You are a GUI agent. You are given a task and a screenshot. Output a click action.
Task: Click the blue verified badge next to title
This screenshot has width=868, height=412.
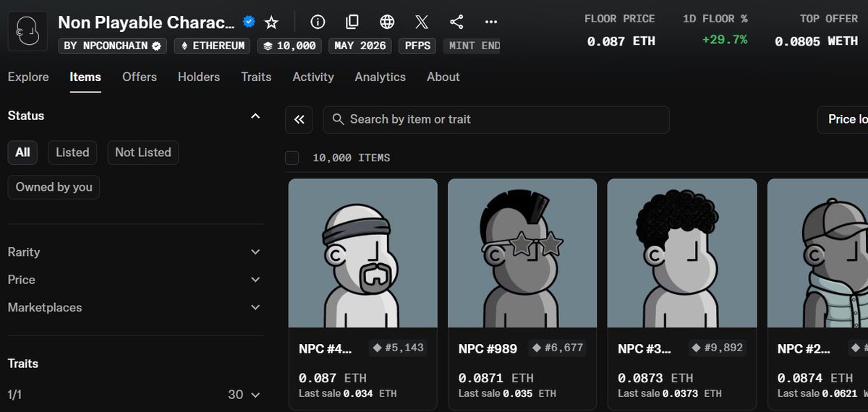pyautogui.click(x=249, y=22)
